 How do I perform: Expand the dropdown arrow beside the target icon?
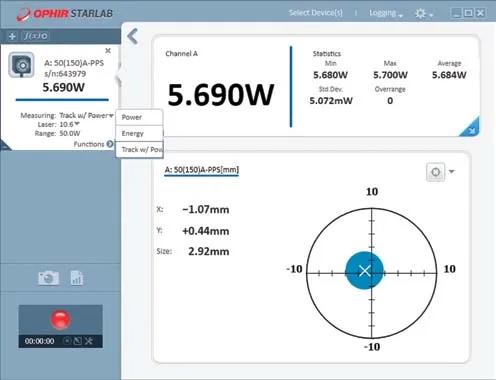click(x=452, y=171)
